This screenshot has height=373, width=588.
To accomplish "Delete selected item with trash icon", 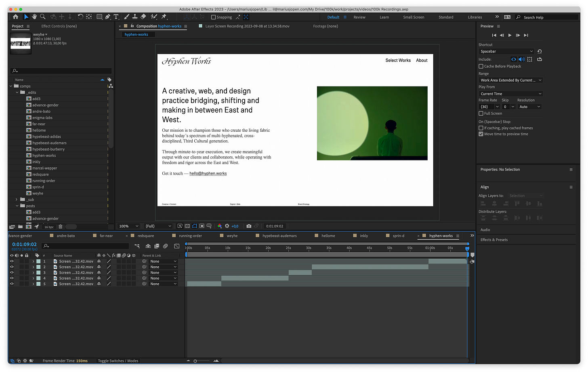I will [61, 227].
